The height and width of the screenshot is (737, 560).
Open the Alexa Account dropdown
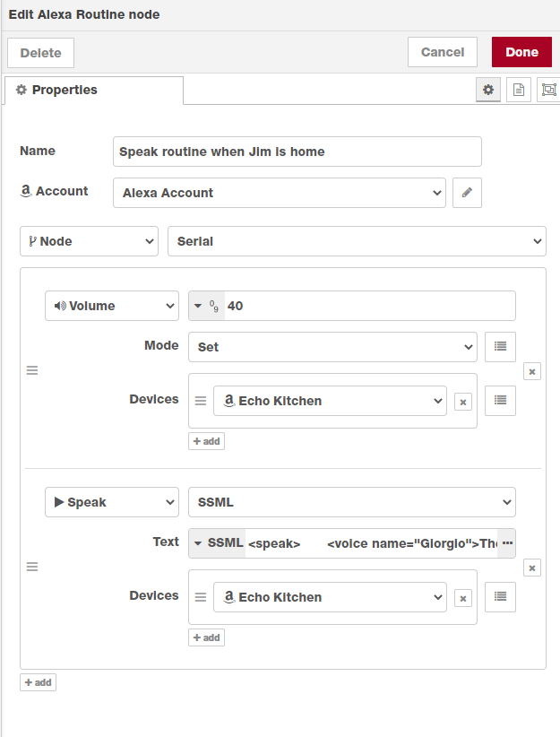278,192
